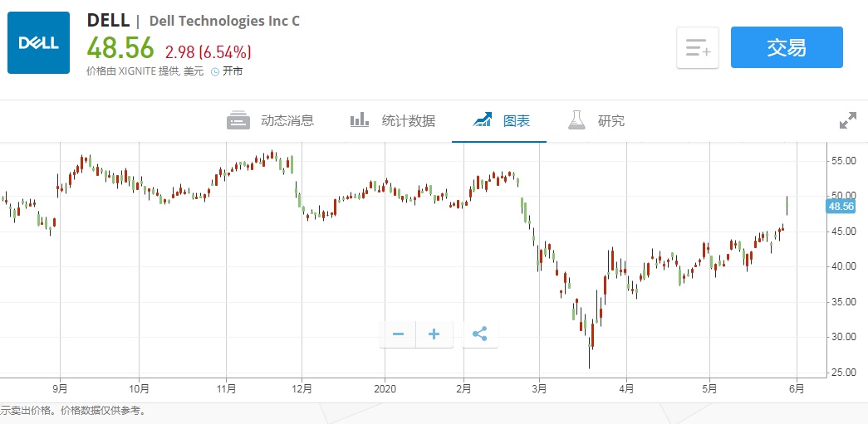Click the latest candlestick near 6月
The height and width of the screenshot is (424, 868).
click(787, 205)
